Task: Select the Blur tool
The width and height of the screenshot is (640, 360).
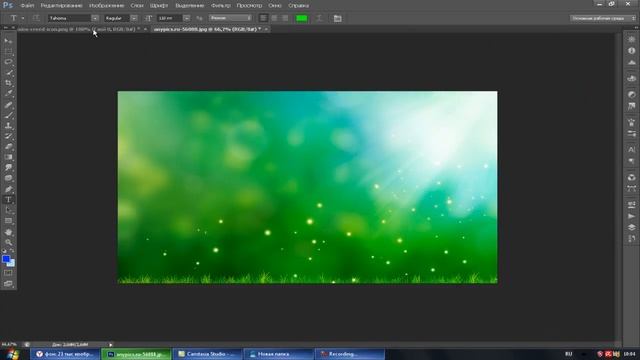Action: (9, 168)
